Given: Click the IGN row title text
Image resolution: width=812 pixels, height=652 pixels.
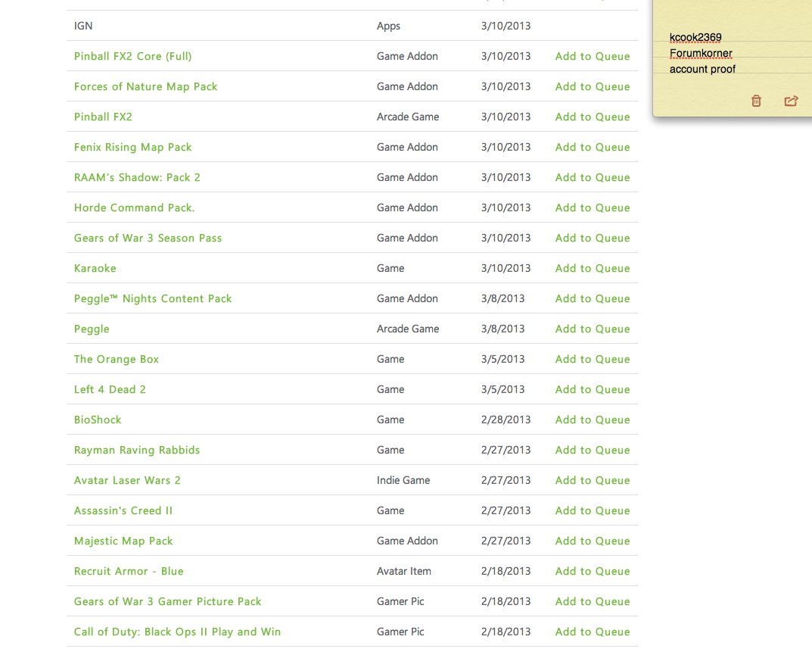Looking at the screenshot, I should [82, 26].
